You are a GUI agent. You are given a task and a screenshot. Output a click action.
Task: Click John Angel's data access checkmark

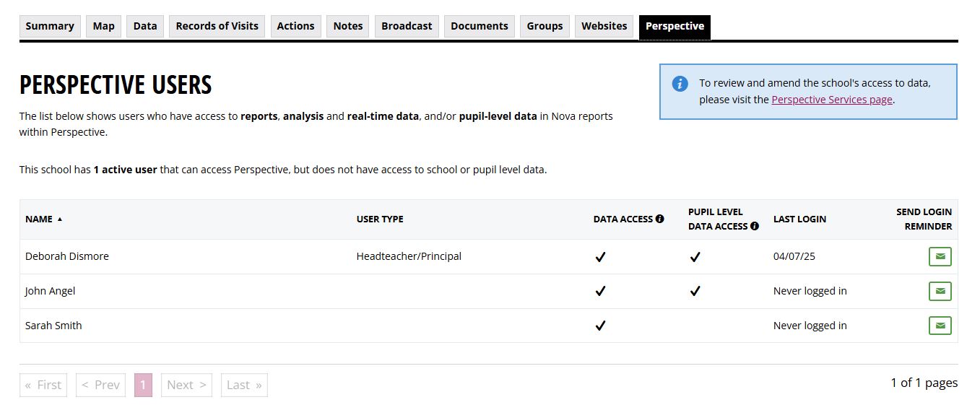click(600, 291)
